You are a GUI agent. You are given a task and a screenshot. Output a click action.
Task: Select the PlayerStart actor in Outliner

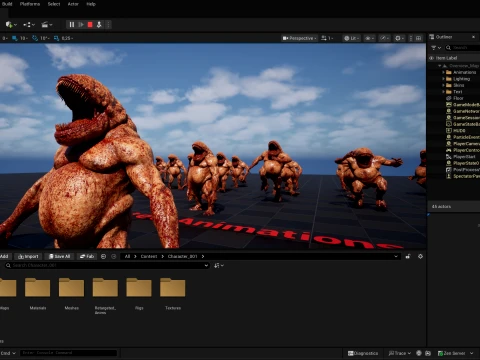click(464, 157)
